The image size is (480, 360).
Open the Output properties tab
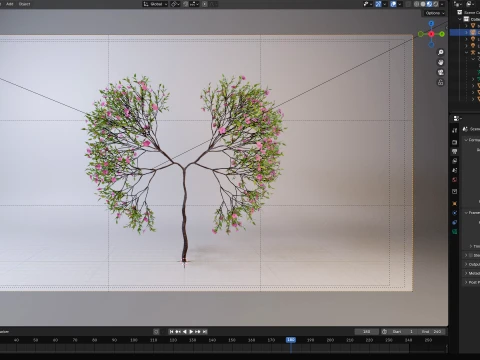point(455,152)
